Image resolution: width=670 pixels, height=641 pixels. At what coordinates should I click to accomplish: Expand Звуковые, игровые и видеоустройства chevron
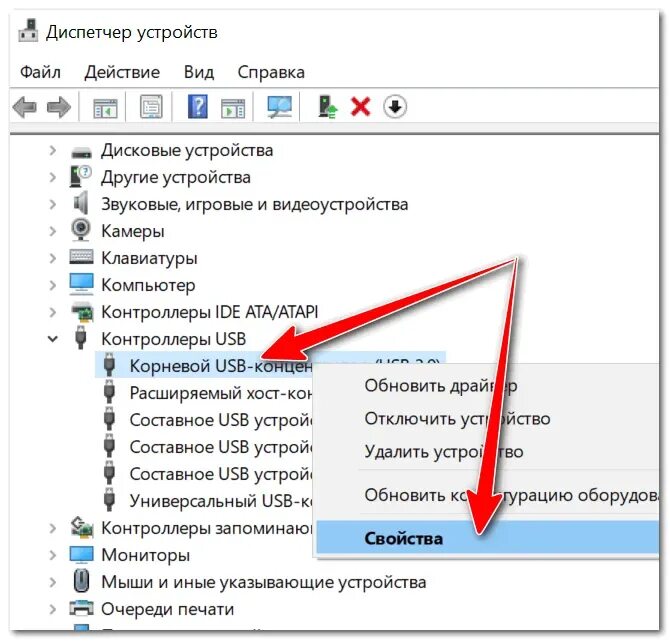click(53, 204)
